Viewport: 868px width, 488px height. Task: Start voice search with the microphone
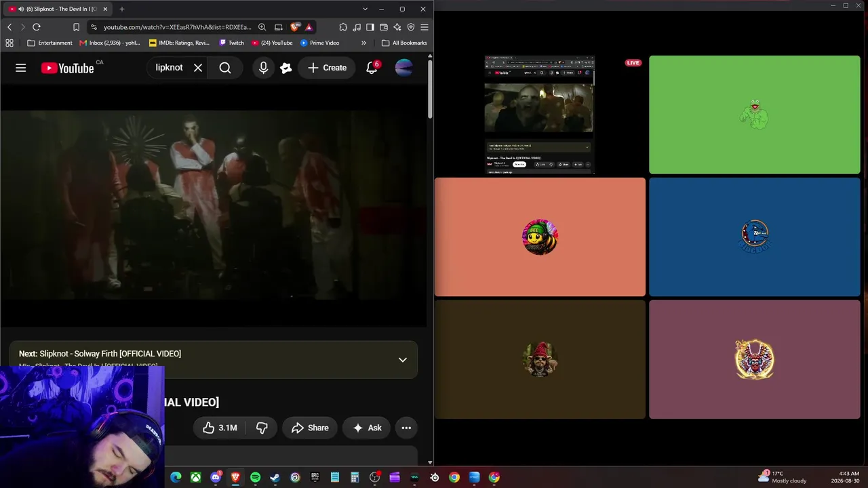coord(263,68)
